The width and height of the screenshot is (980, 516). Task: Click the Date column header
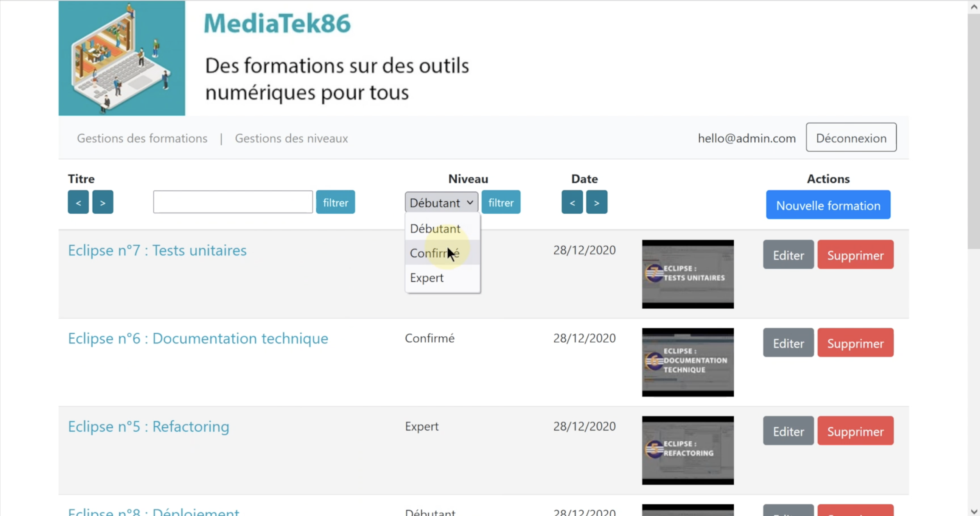tap(584, 179)
